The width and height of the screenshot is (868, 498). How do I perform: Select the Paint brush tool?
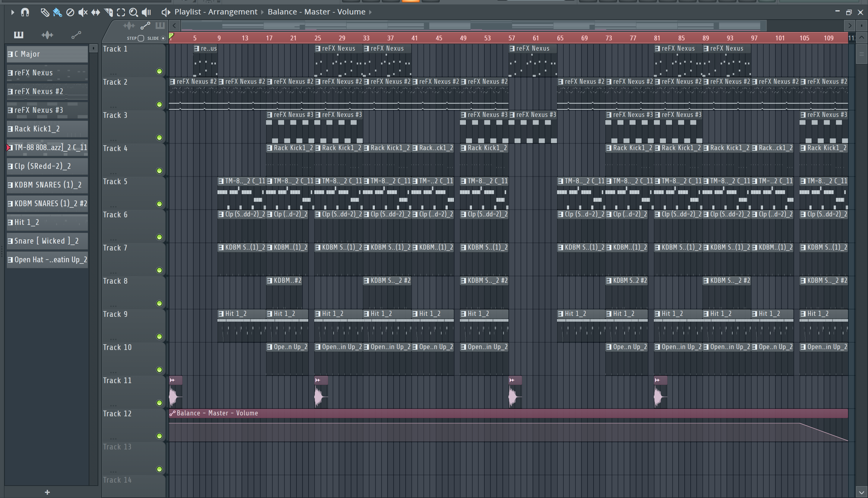57,12
